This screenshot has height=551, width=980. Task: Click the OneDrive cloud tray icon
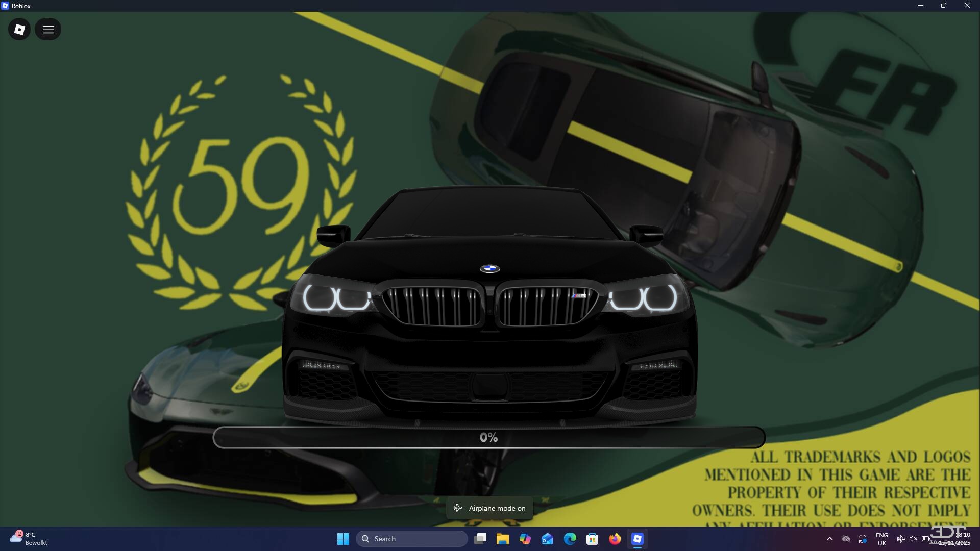(x=846, y=539)
